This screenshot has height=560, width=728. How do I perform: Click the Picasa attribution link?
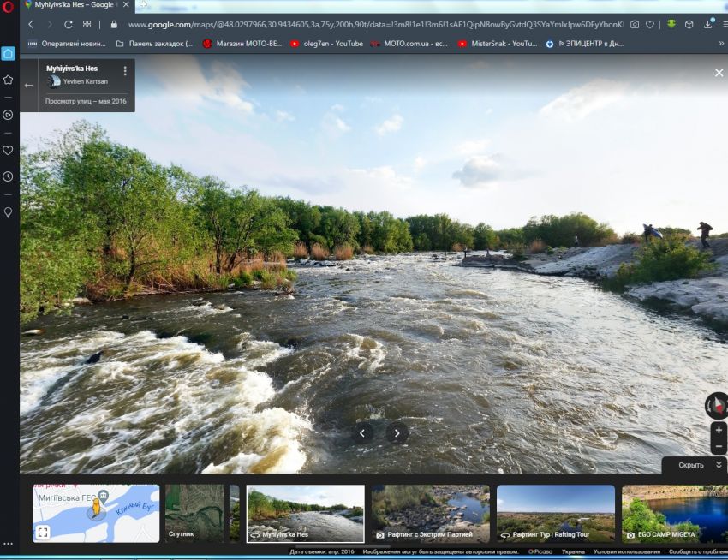pos(541,551)
